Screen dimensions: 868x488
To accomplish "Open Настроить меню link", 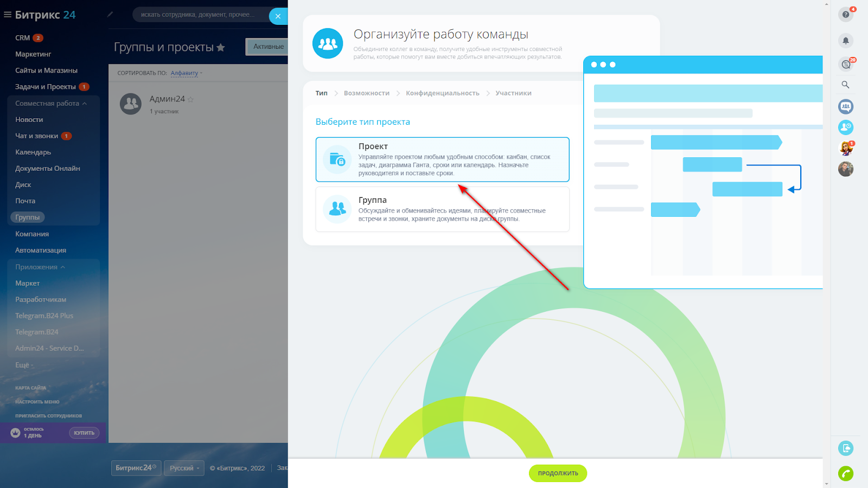I will pos(37,402).
